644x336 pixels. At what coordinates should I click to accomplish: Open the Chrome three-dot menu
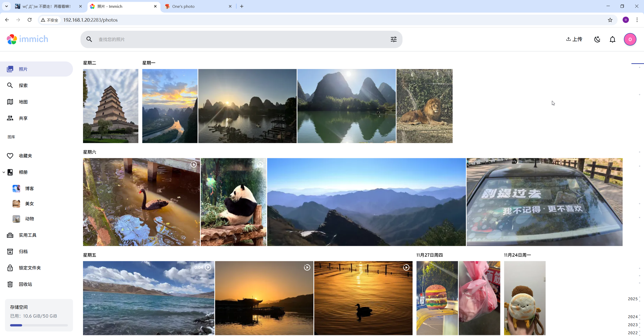click(637, 20)
